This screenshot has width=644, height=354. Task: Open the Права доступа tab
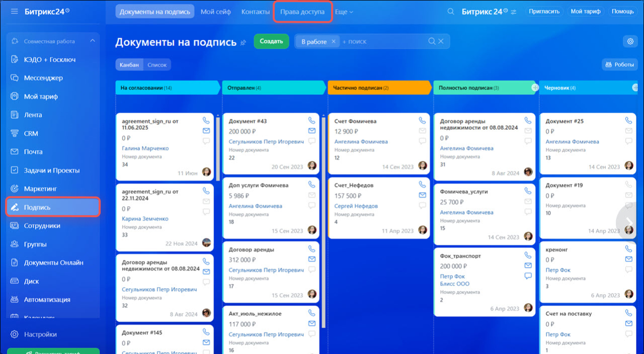point(302,12)
